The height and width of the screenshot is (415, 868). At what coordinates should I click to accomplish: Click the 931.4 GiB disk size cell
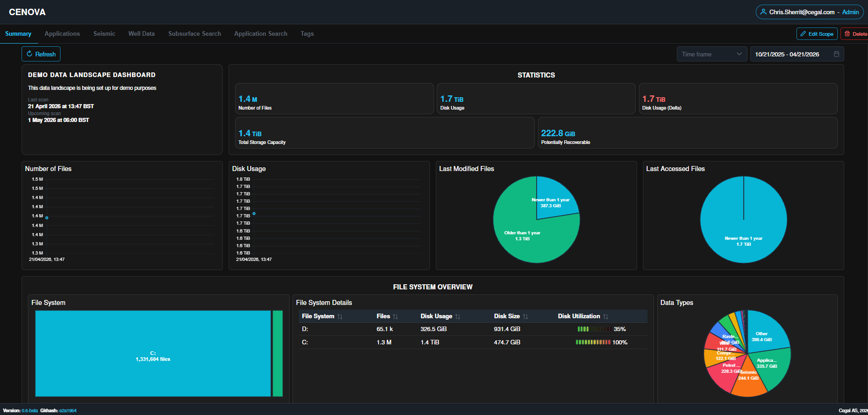click(507, 329)
